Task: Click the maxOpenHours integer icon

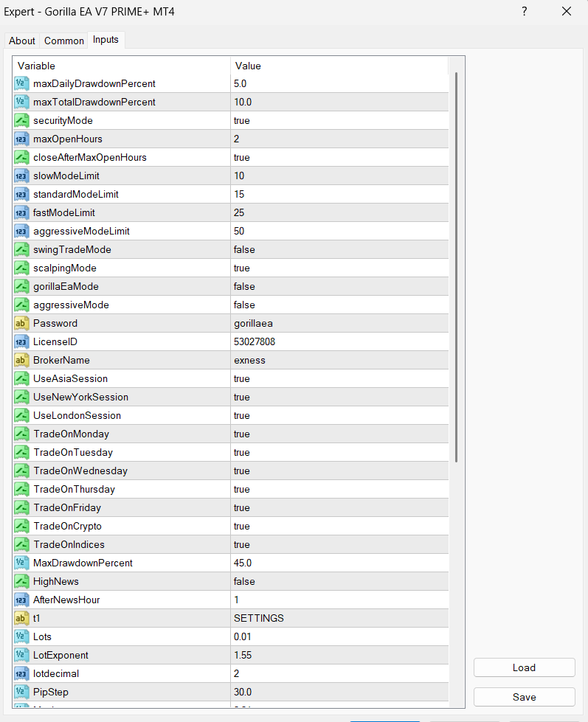Action: (21, 139)
